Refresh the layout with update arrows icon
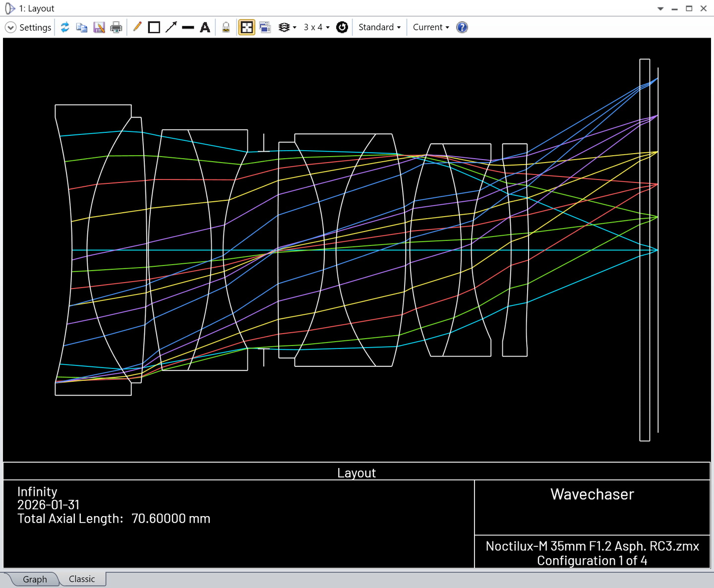 click(65, 27)
